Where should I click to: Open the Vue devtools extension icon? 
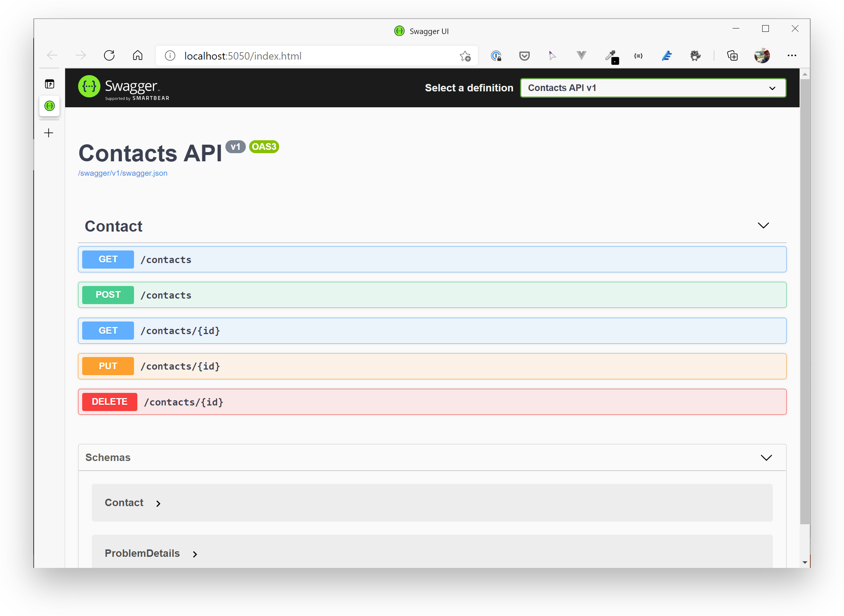(581, 55)
